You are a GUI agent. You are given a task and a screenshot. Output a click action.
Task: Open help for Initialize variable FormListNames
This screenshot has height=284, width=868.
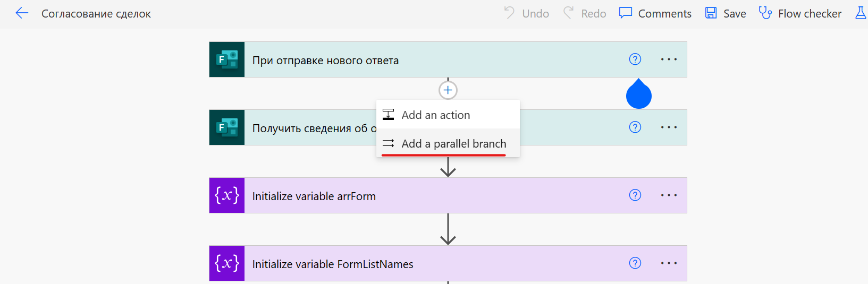click(x=635, y=263)
